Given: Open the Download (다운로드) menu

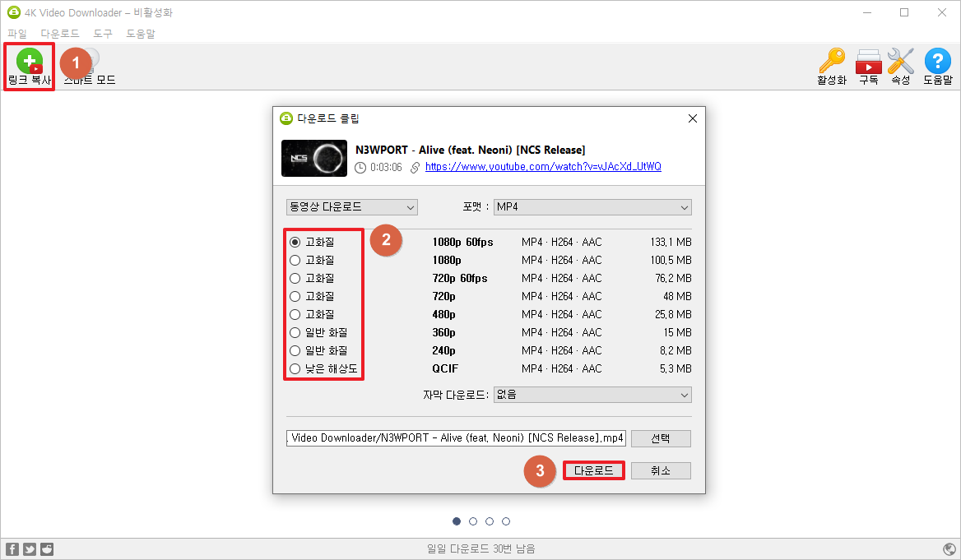Looking at the screenshot, I should [60, 34].
